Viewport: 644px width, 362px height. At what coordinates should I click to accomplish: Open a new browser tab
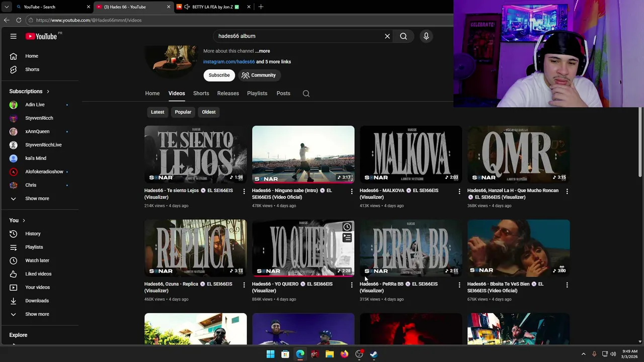(261, 7)
